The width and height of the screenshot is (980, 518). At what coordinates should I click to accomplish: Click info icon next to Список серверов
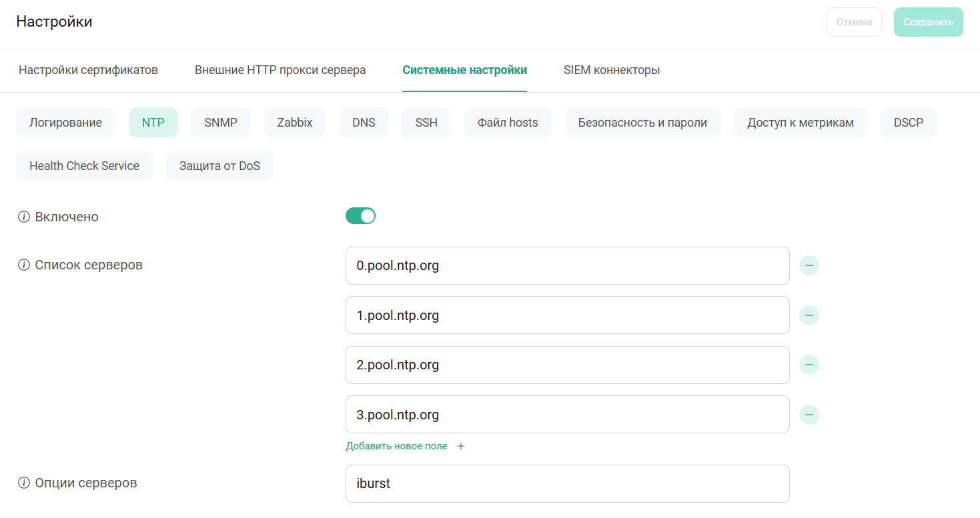click(x=24, y=265)
